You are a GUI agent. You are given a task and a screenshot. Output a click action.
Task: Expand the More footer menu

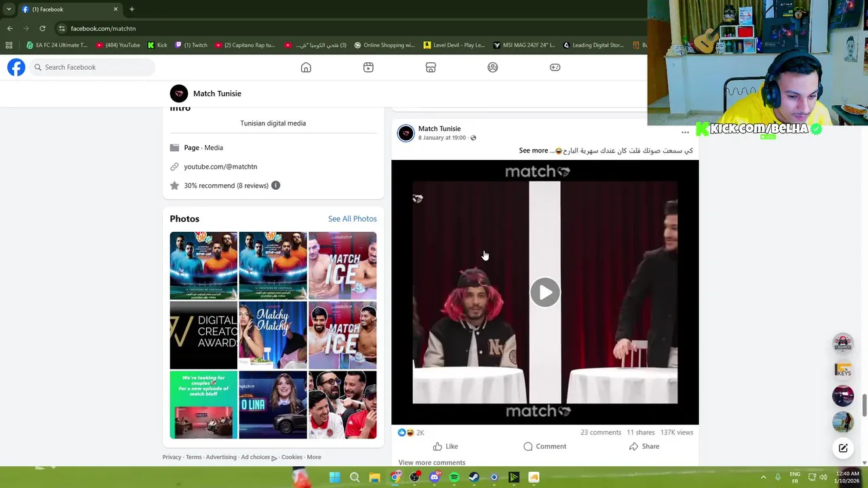(314, 457)
